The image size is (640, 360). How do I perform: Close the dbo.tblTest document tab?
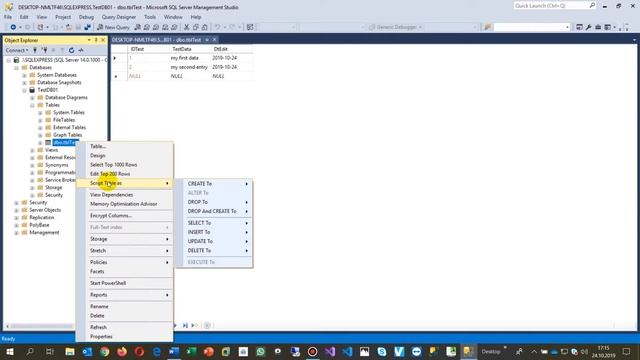click(214, 40)
